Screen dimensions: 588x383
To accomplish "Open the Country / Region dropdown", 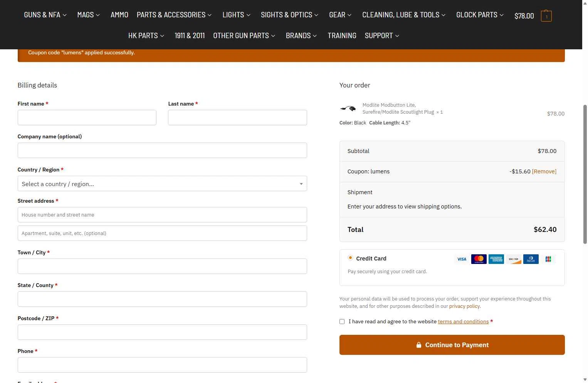I will 162,183.
